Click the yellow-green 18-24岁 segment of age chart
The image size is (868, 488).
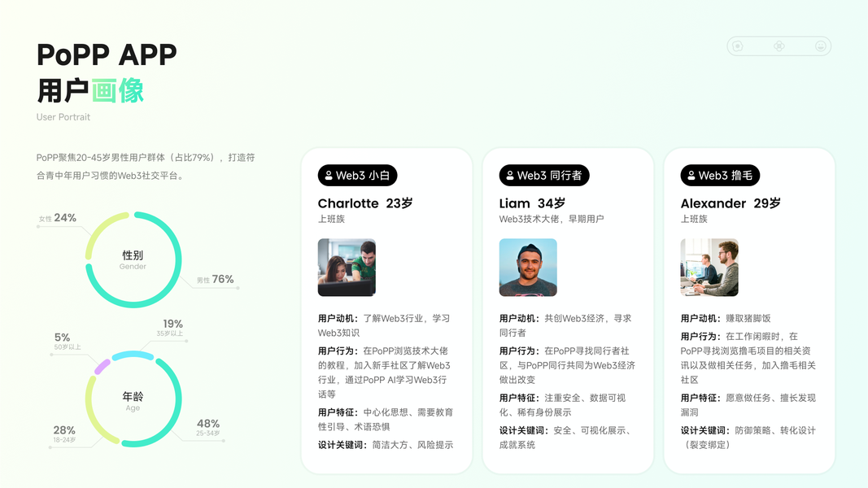[91, 415]
